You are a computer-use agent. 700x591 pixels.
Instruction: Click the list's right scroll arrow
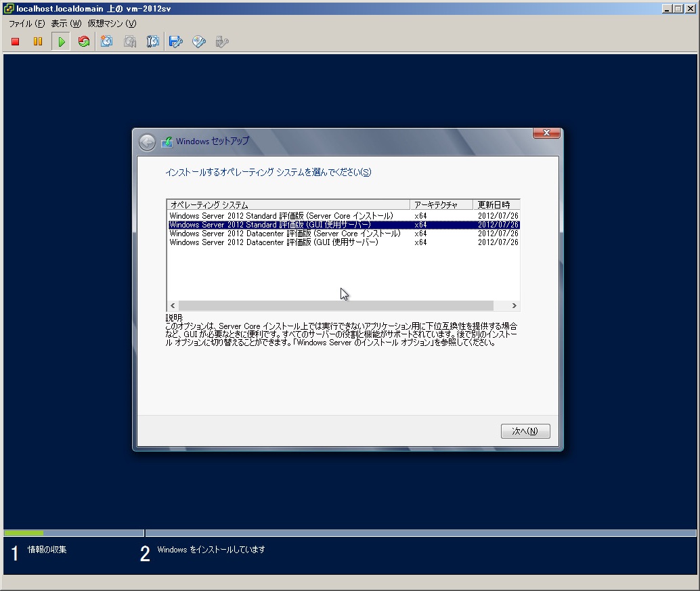(x=515, y=306)
